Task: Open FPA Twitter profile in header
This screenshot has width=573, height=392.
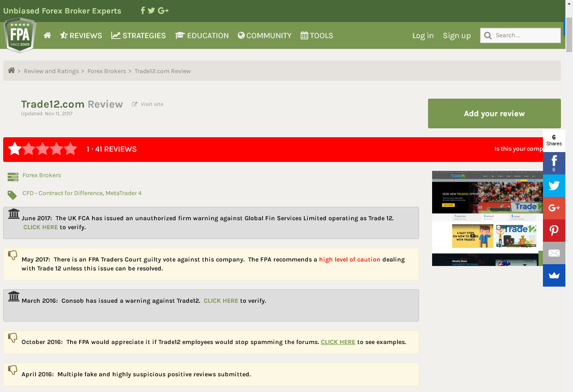Action: (151, 10)
